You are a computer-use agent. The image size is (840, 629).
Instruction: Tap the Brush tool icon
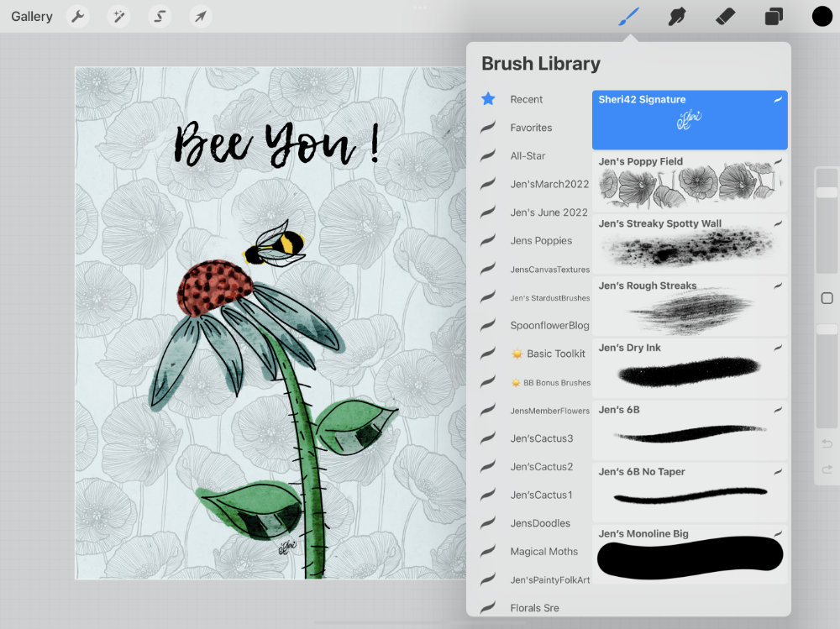pyautogui.click(x=628, y=17)
